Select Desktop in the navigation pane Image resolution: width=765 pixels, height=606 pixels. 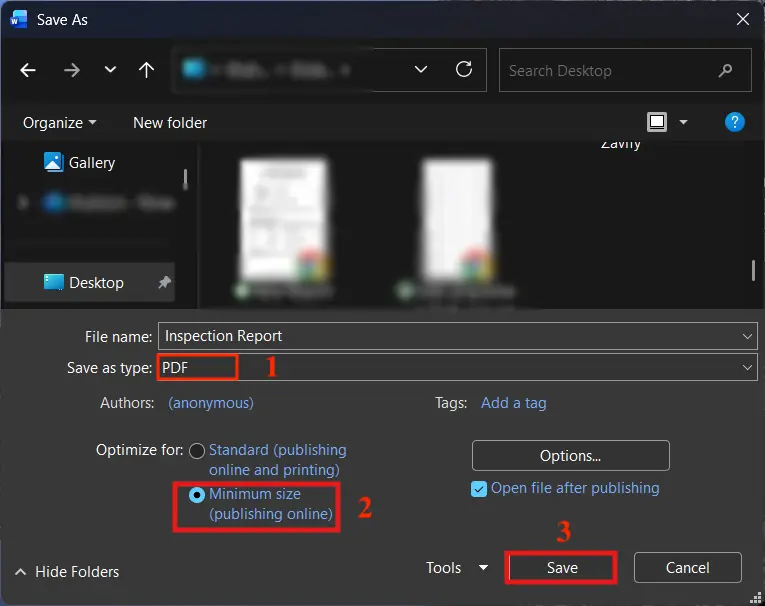pos(90,283)
